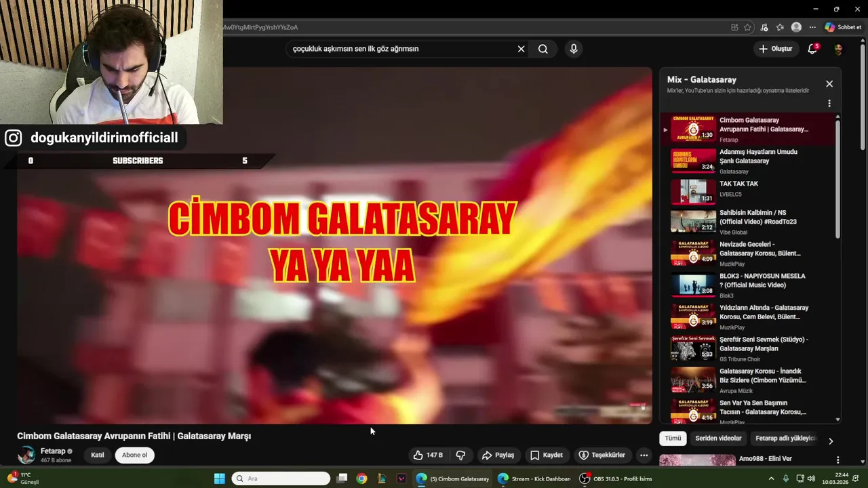The image size is (868, 488).
Task: Play Yıldızların Altında playlist item
Action: tap(747, 319)
